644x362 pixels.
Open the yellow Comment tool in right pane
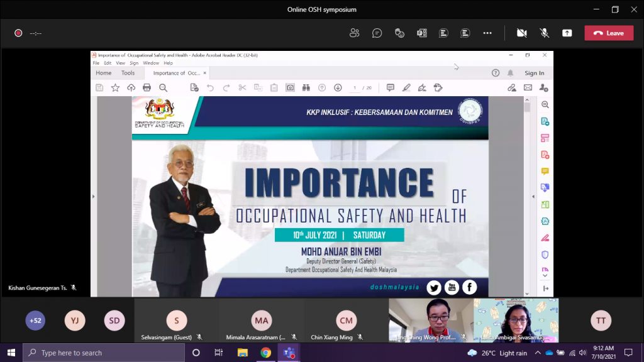tap(545, 171)
